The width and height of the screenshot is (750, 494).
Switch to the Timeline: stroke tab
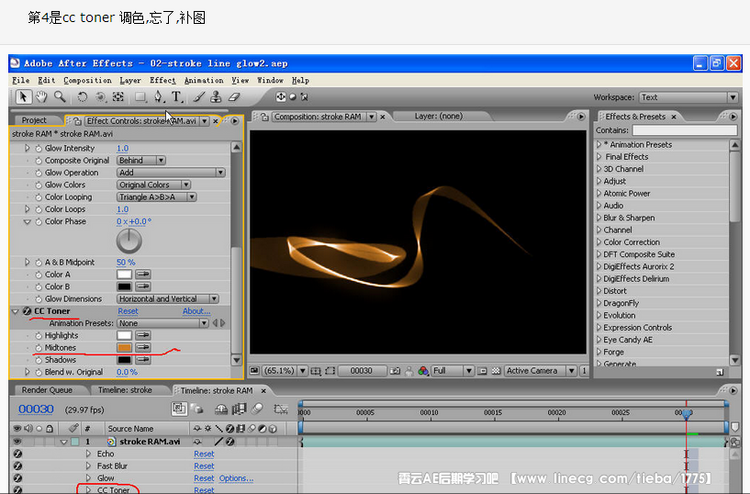coord(125,390)
